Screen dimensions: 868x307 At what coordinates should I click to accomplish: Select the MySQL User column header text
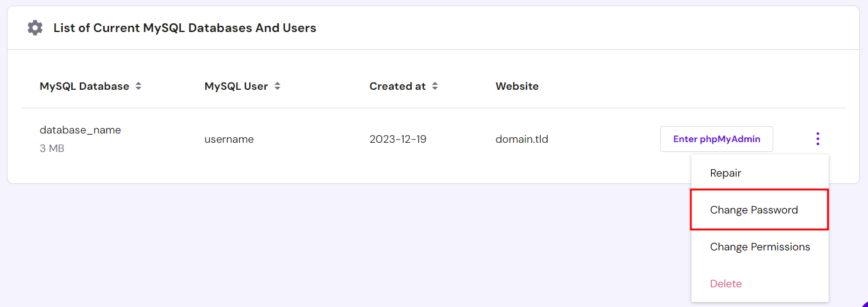pyautogui.click(x=236, y=87)
